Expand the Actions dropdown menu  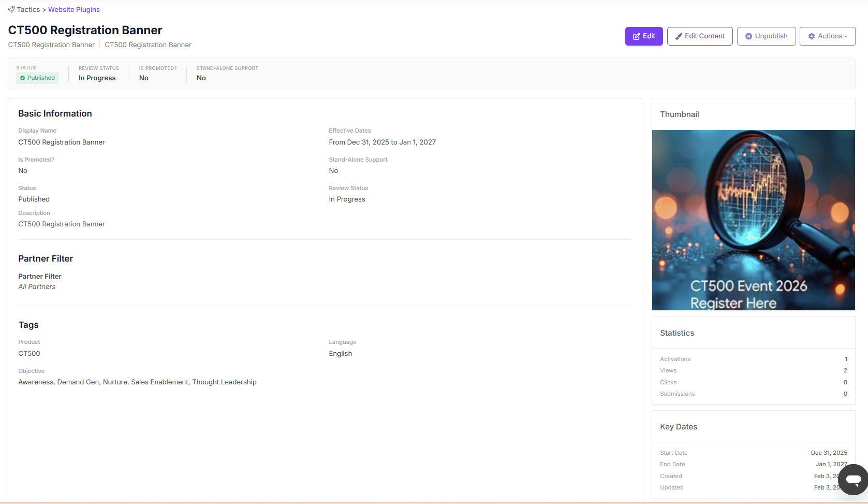click(827, 36)
